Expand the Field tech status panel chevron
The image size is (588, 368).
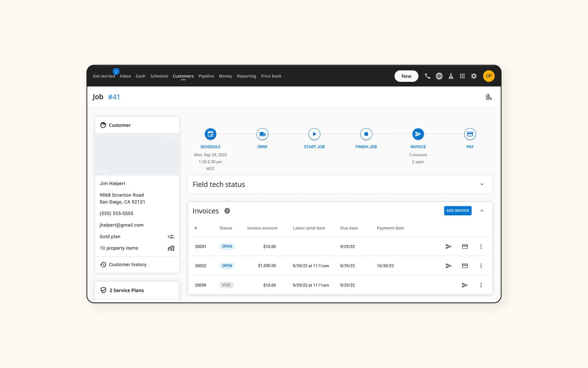click(x=482, y=184)
